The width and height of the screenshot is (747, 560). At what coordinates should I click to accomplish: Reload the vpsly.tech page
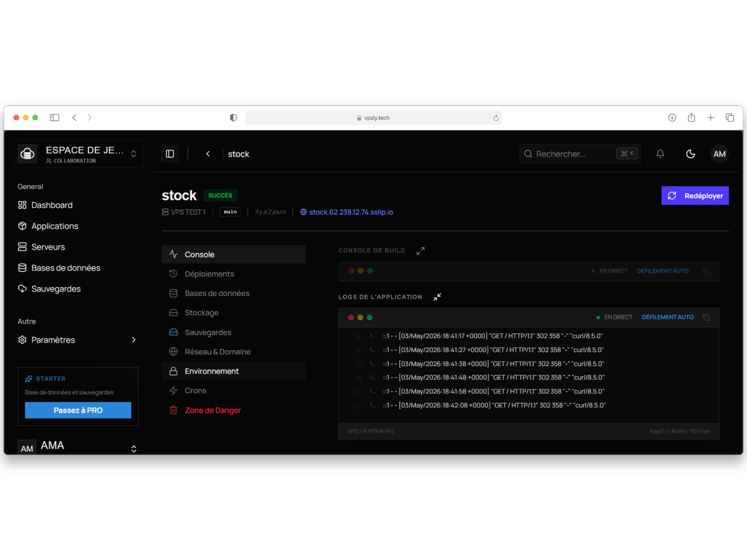coord(496,118)
